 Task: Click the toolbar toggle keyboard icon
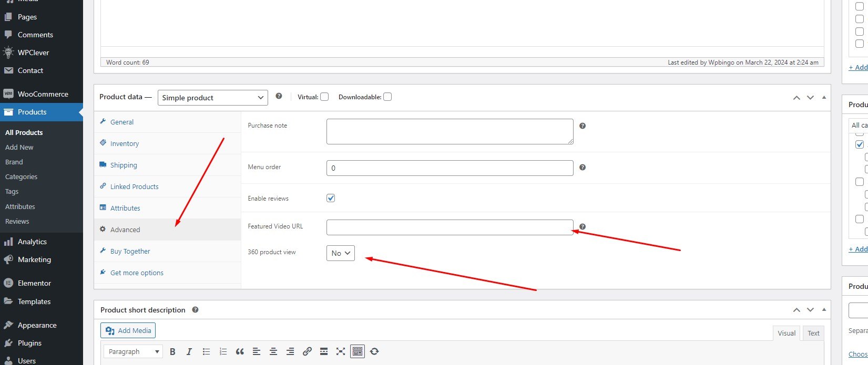coord(358,352)
